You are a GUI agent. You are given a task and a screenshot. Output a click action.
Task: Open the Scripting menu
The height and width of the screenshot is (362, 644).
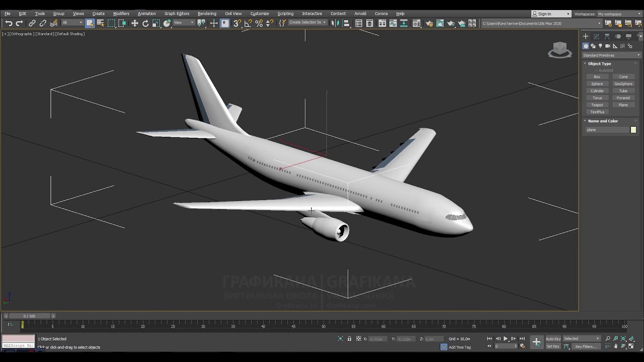coord(285,14)
